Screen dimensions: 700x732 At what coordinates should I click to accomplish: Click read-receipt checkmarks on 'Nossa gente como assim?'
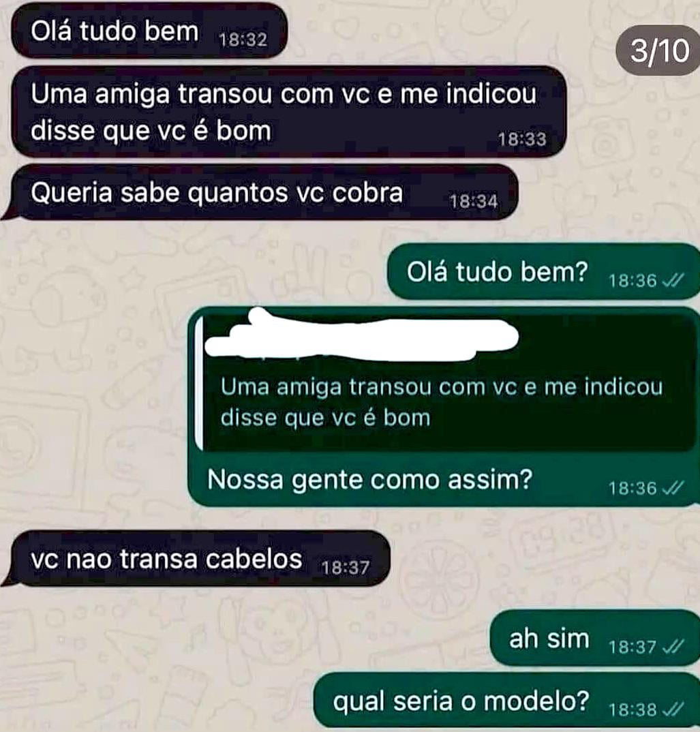pyautogui.click(x=673, y=488)
